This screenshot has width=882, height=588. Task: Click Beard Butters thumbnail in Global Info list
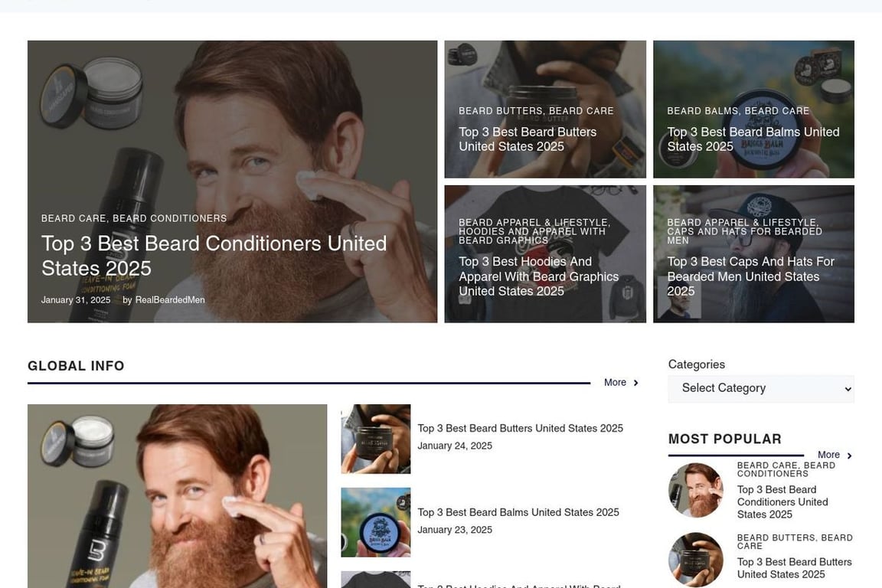(376, 439)
